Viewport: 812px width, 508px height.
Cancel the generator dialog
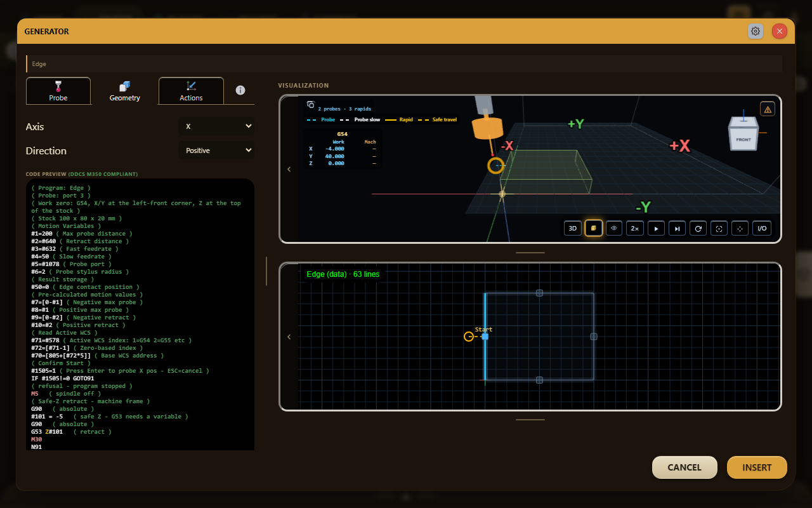(x=684, y=467)
